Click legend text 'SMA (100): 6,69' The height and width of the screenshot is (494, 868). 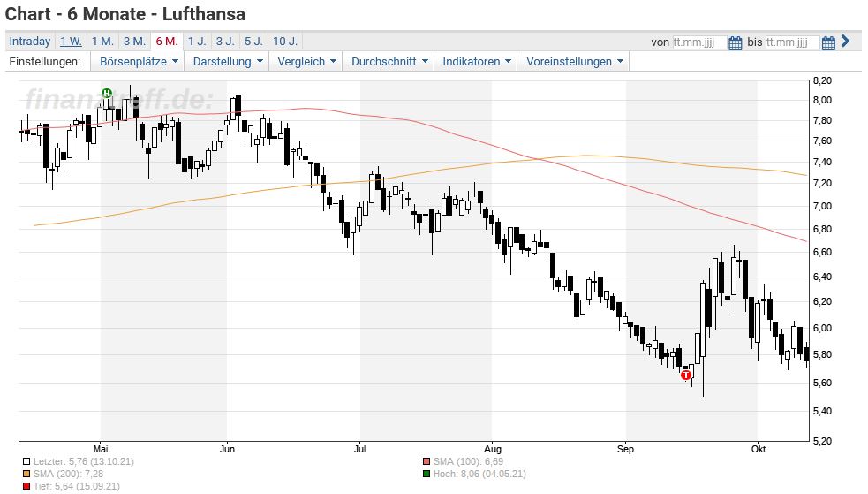(x=468, y=461)
